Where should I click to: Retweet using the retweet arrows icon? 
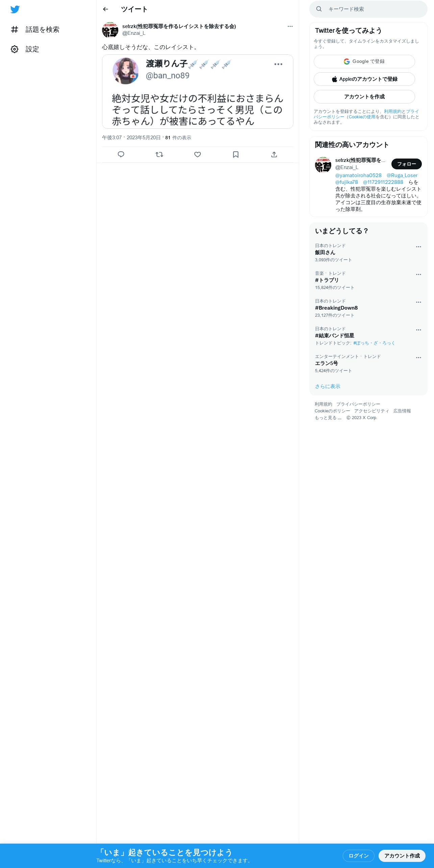click(x=159, y=154)
